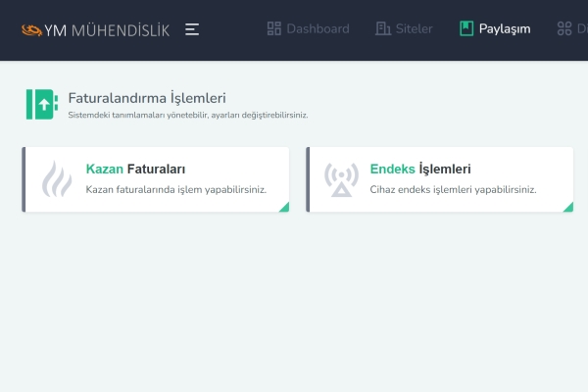Toggle the hamburger sidebar menu icon
Screen dimensions: 588x392
point(192,29)
